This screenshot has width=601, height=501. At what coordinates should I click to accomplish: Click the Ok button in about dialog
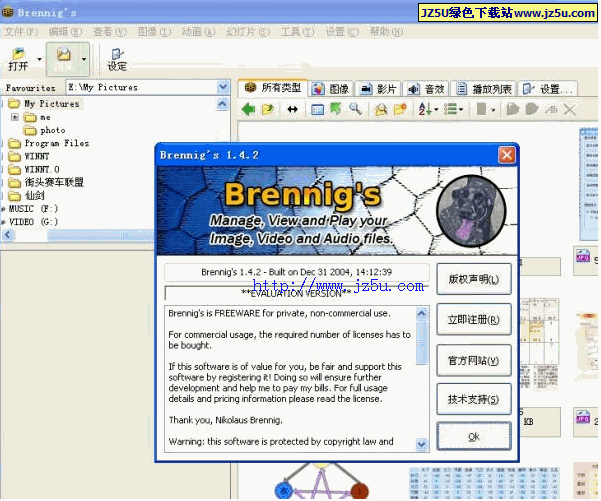tap(474, 436)
